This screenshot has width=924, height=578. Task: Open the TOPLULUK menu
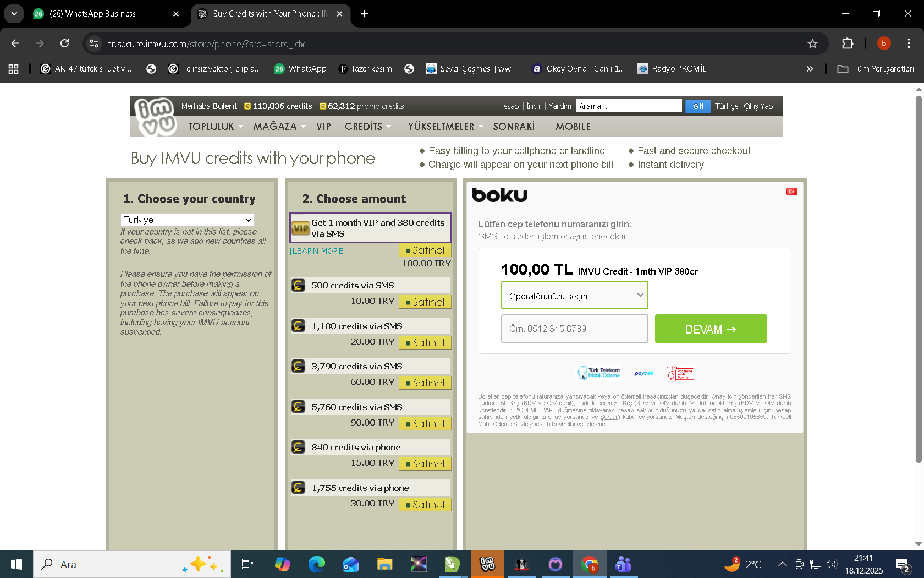click(x=215, y=127)
